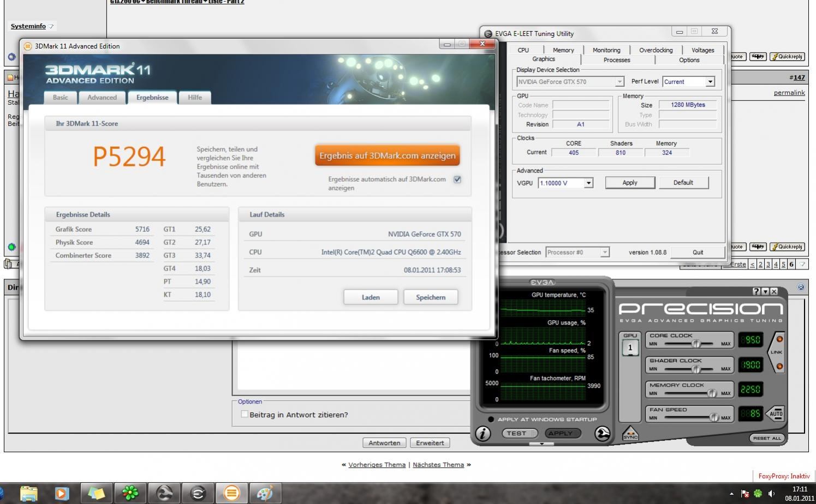Click the system tray clock
The height and width of the screenshot is (504, 816).
coord(800,494)
